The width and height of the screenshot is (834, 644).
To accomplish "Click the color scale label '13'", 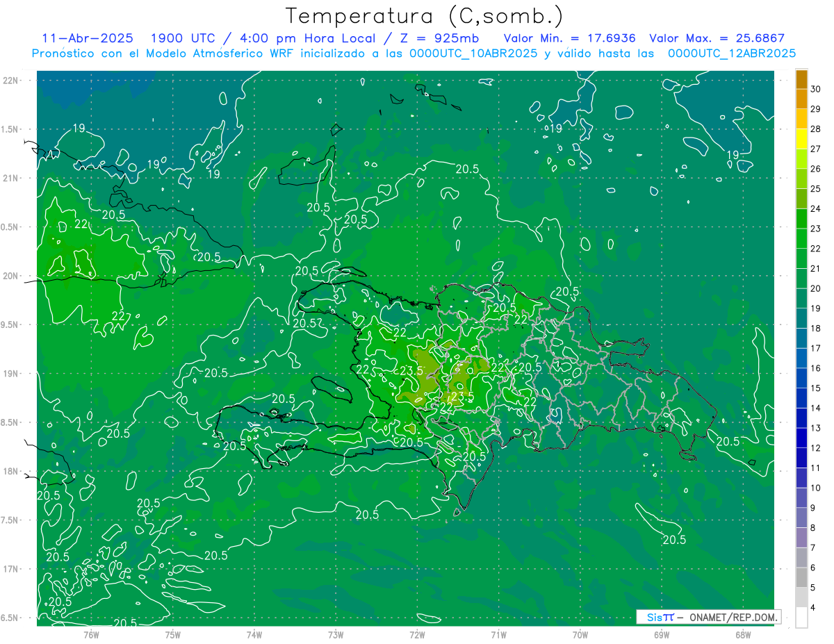I will tap(816, 428).
